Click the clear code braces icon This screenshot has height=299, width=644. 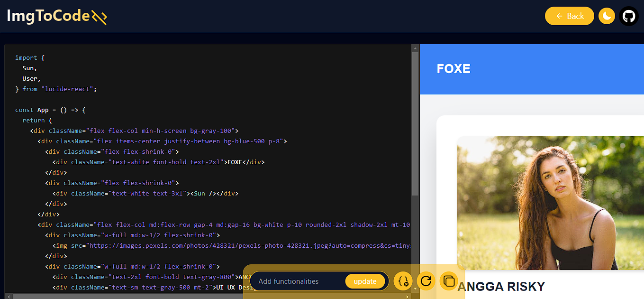403,281
